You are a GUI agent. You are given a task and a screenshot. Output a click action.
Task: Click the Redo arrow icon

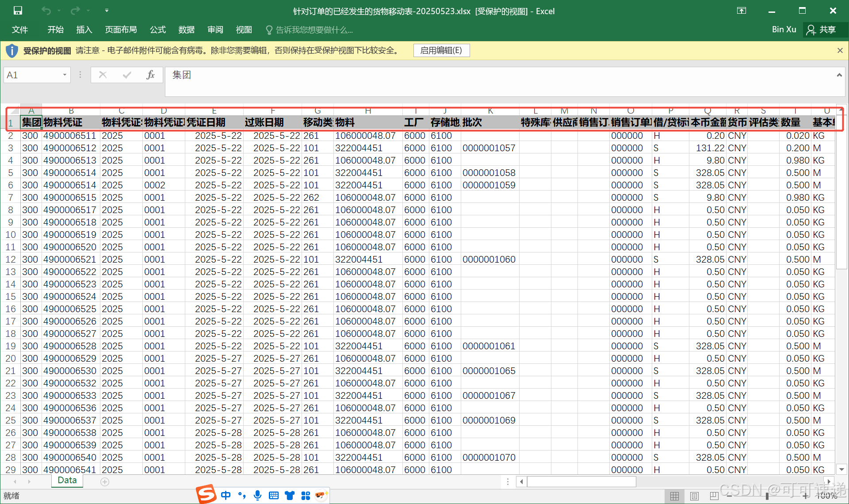(x=76, y=11)
